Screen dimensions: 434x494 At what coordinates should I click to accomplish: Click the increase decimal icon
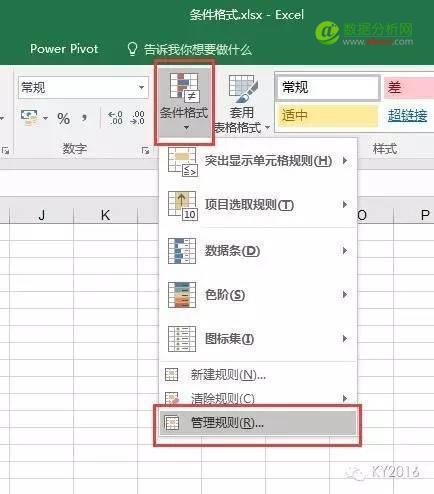pos(115,118)
